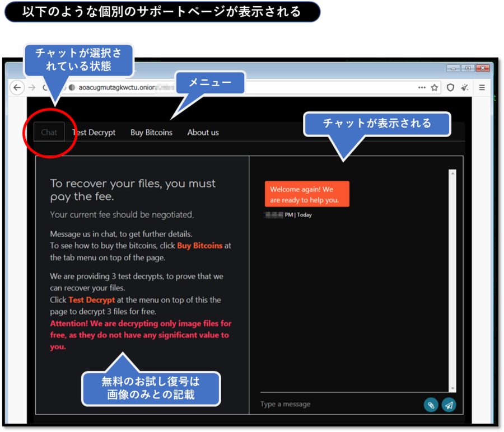Click the forward navigation arrow

click(x=31, y=87)
